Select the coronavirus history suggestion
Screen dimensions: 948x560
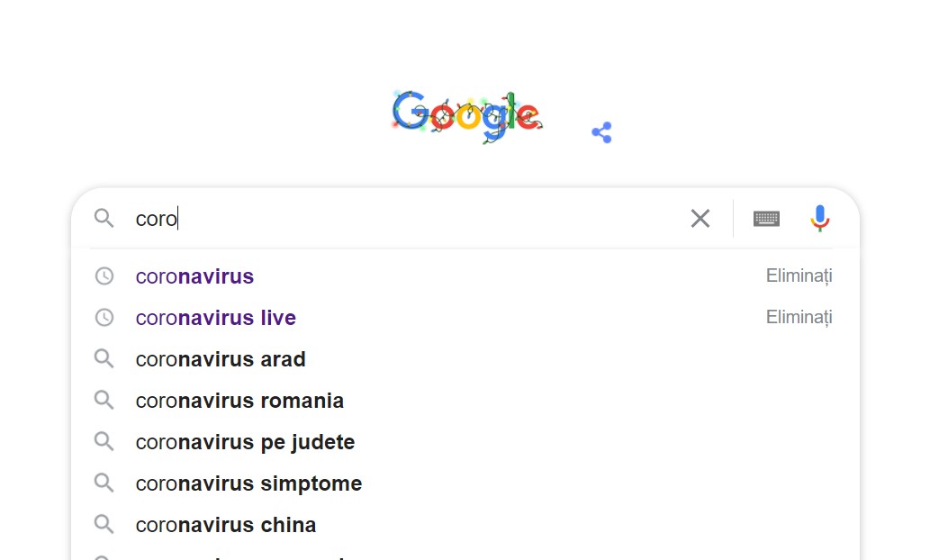(x=194, y=276)
